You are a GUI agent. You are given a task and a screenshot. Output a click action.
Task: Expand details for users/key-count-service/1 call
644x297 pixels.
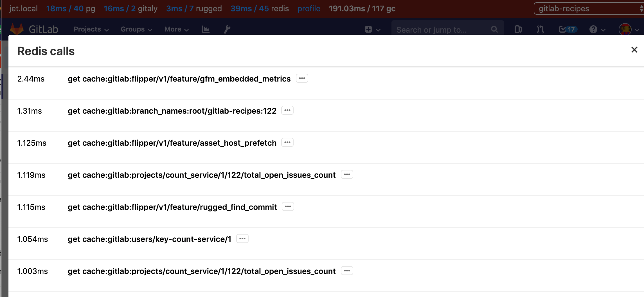242,238
